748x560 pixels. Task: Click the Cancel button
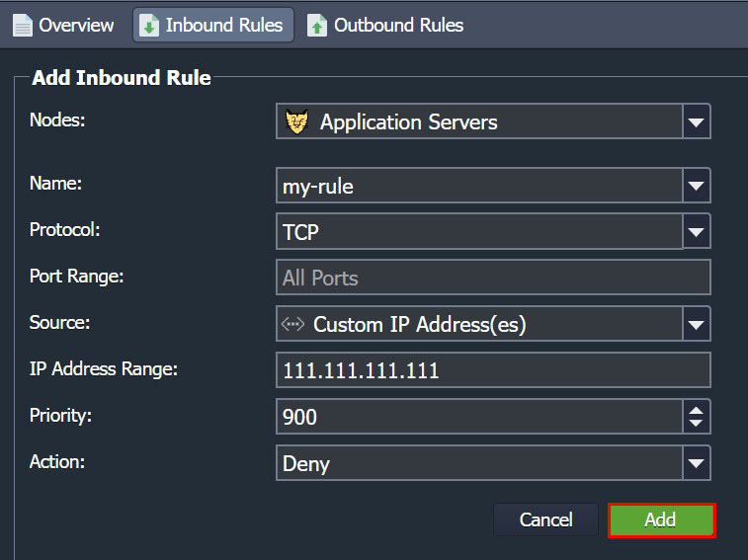[545, 520]
